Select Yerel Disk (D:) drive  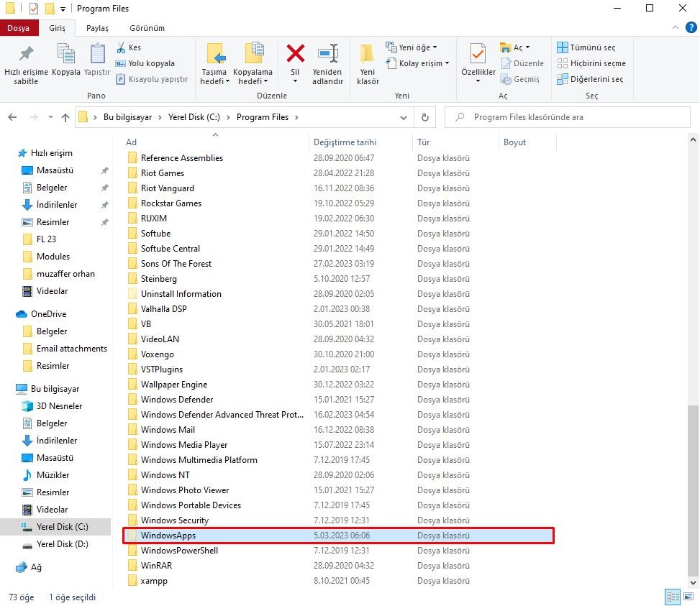(x=62, y=544)
